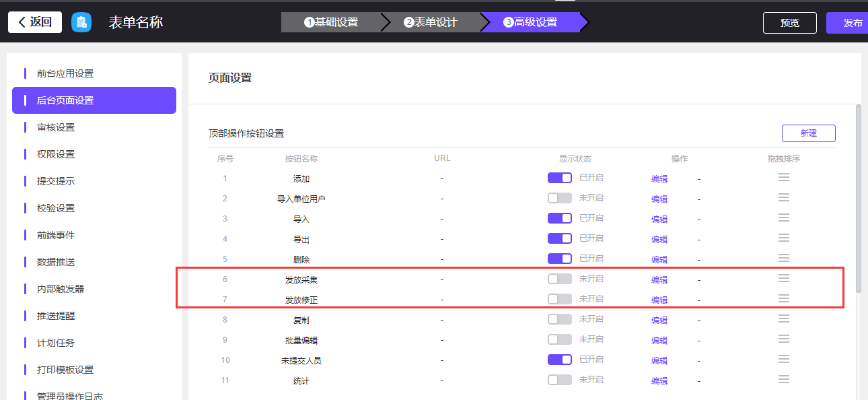Switch off the 删除 display toggle
The height and width of the screenshot is (400, 868).
point(560,259)
